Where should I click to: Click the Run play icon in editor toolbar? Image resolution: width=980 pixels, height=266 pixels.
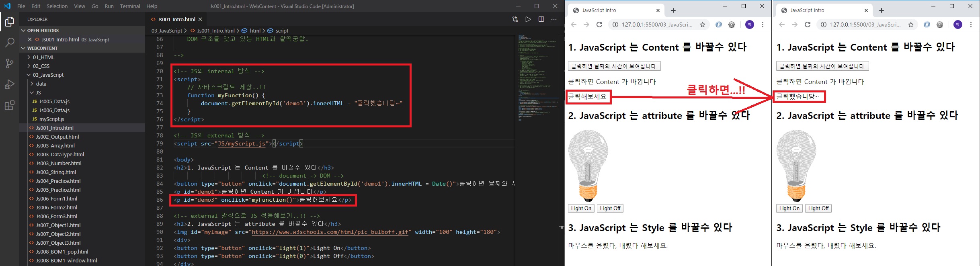pyautogui.click(x=528, y=19)
